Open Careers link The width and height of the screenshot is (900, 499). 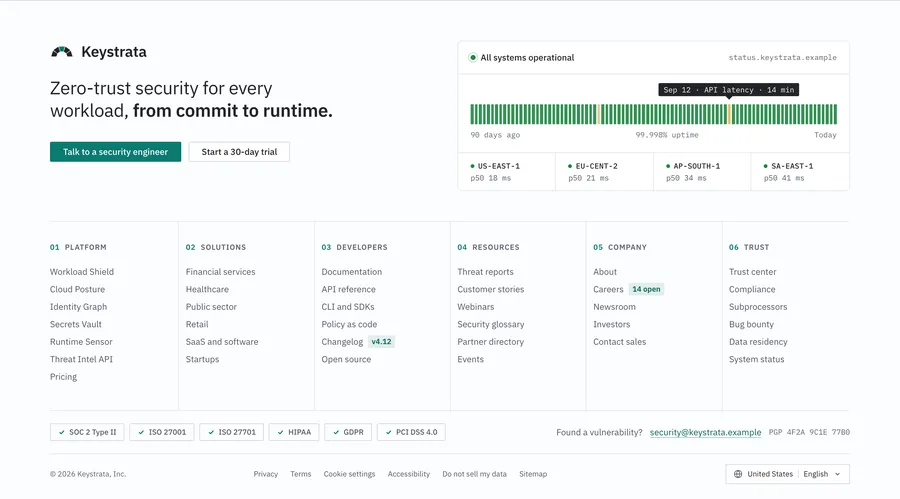[608, 289]
